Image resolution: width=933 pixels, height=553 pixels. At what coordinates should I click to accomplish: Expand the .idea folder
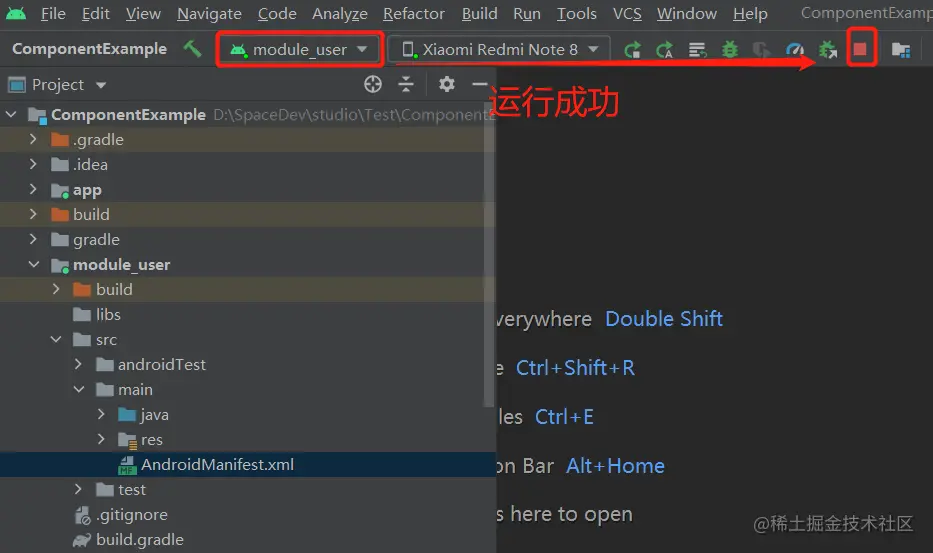pyautogui.click(x=33, y=164)
